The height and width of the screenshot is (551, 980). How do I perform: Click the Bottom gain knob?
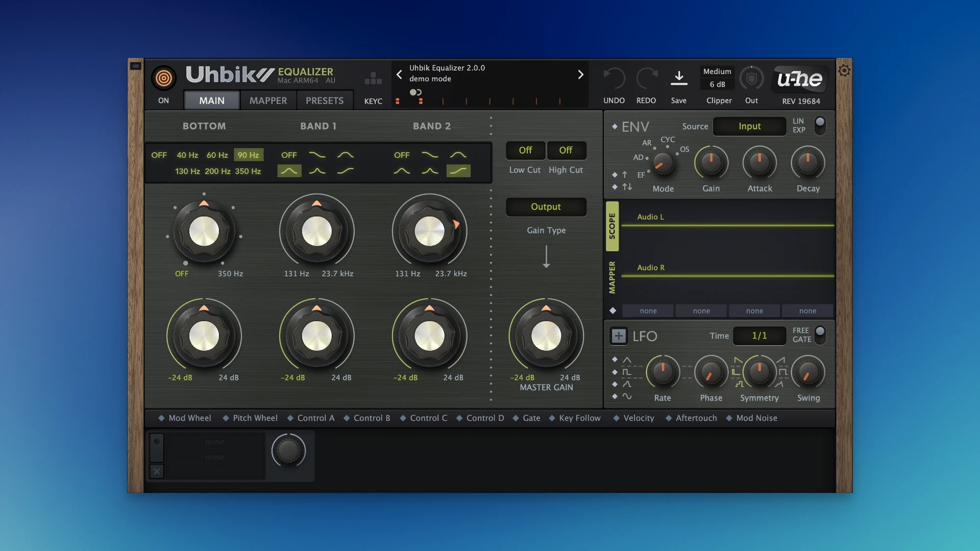204,336
